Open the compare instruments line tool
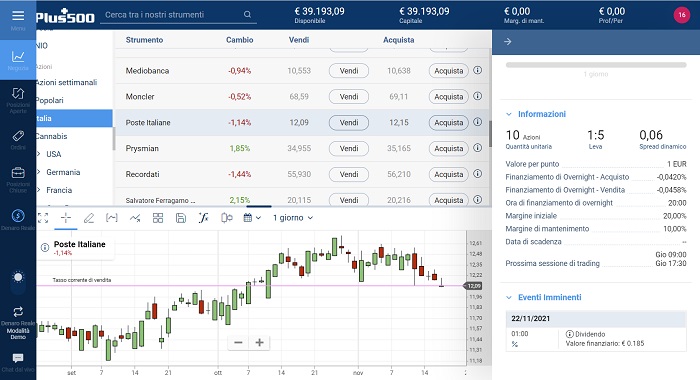This screenshot has width=700, height=380. [135, 218]
